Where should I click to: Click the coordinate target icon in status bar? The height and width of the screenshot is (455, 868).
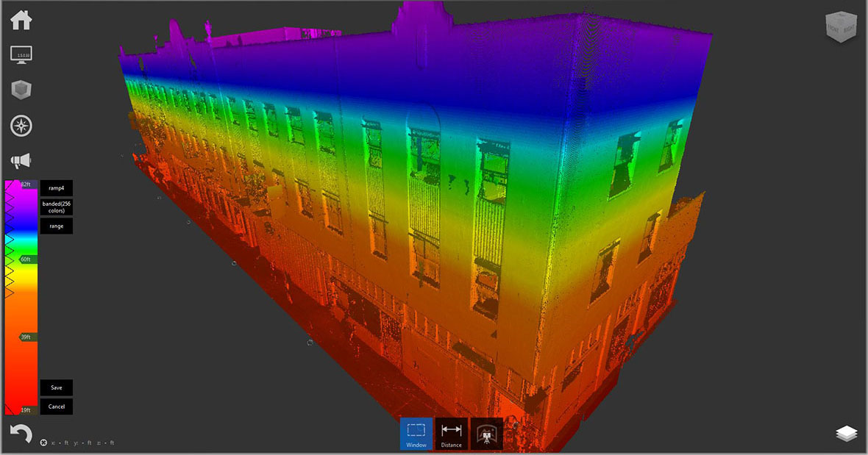[x=44, y=443]
